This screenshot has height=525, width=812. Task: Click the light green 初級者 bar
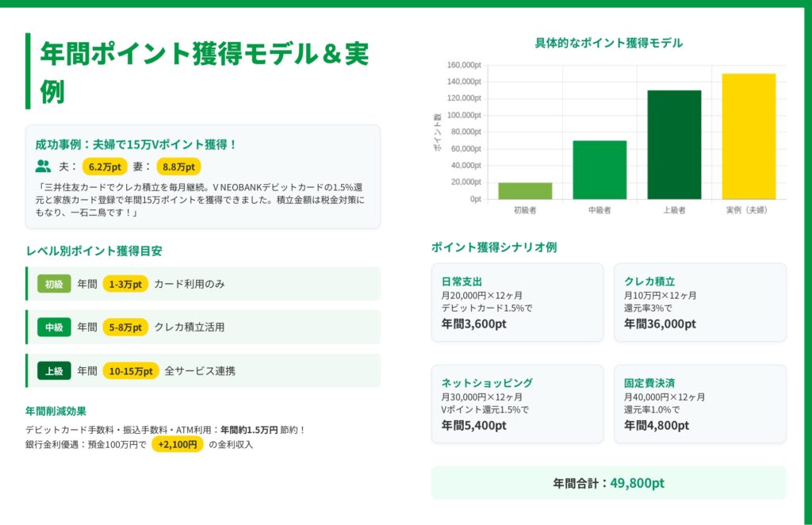[525, 191]
